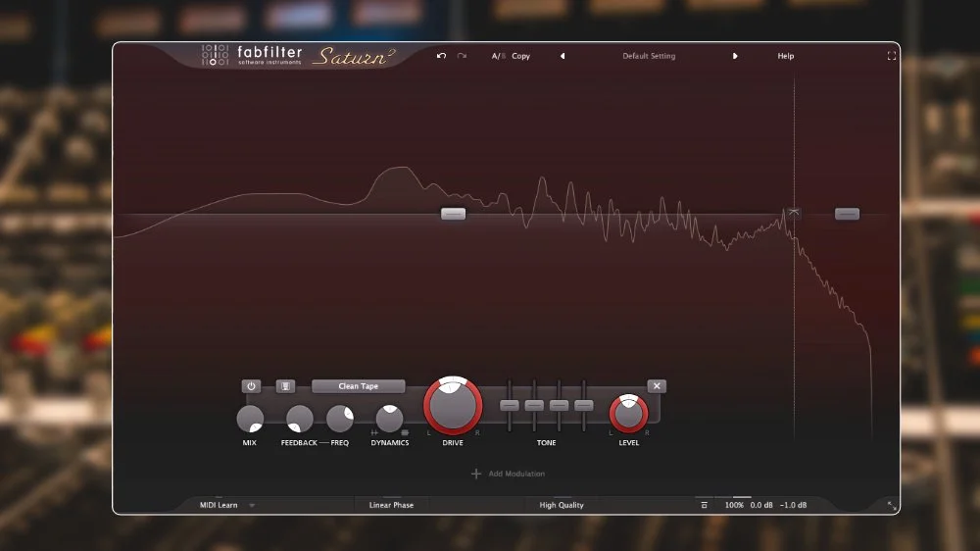The width and height of the screenshot is (980, 551).
Task: Click the 100% mix value
Action: [x=734, y=505]
